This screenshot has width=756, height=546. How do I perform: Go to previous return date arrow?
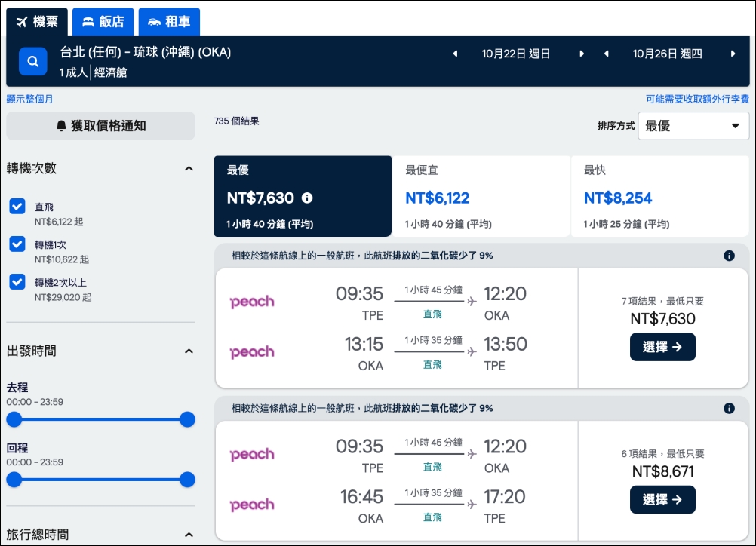[x=607, y=54]
